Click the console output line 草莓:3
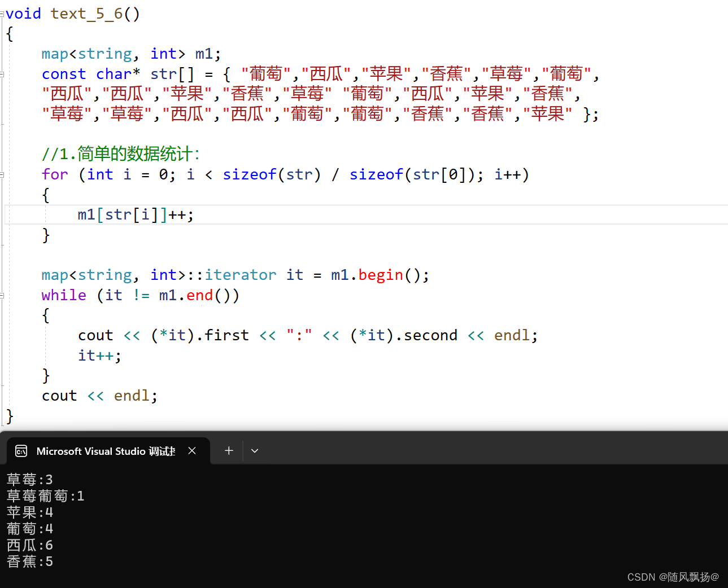Viewport: 728px width, 588px height. click(30, 480)
